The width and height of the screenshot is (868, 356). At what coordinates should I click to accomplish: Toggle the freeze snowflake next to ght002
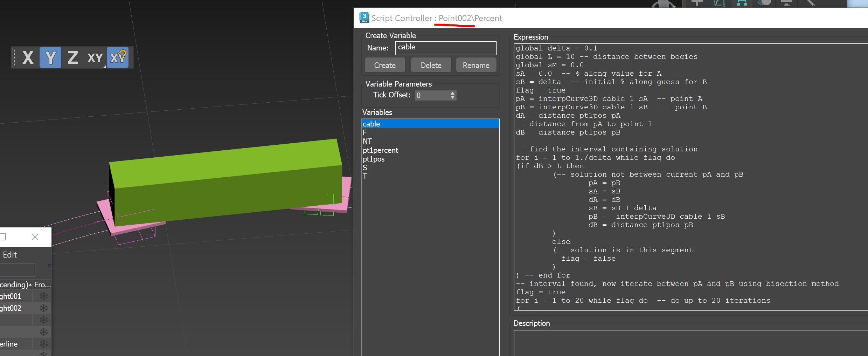click(43, 308)
